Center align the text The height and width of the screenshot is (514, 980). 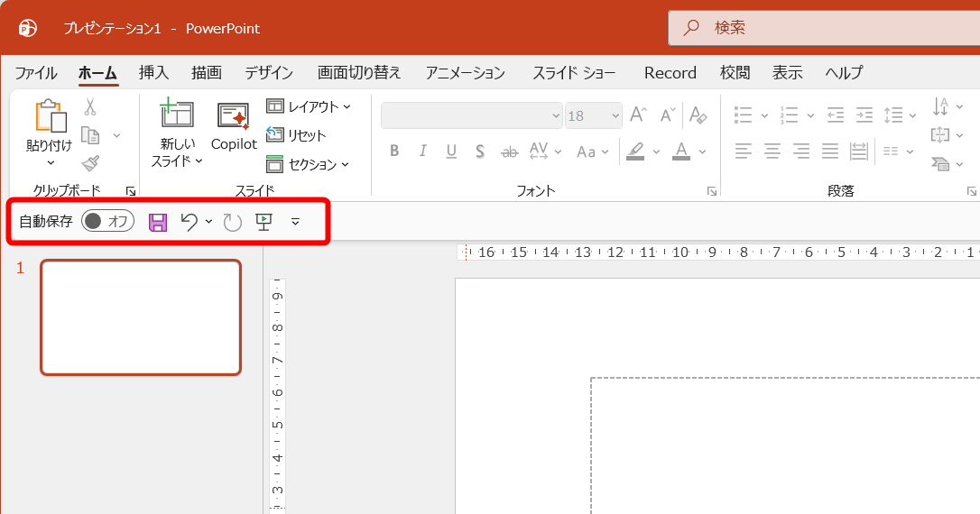pos(772,151)
